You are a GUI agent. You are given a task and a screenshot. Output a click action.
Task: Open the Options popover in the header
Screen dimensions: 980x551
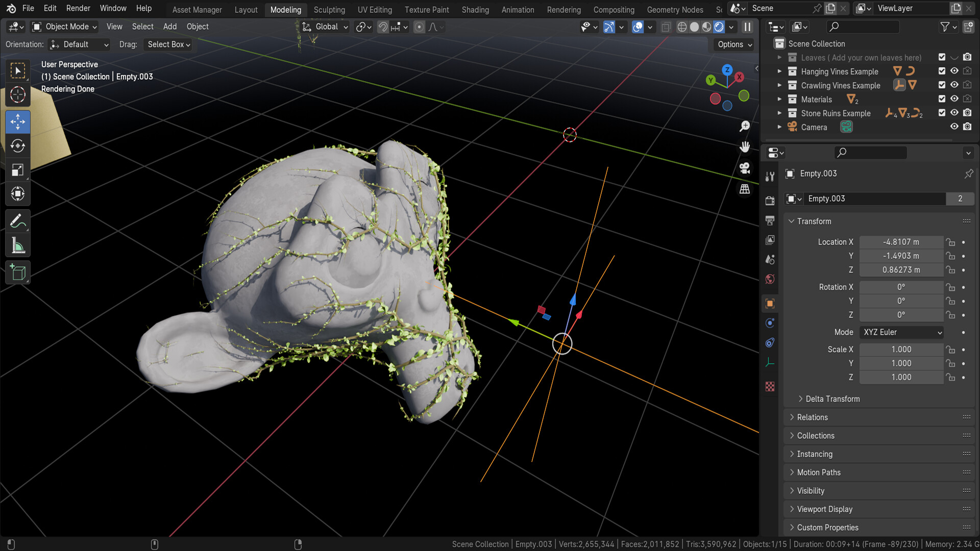[x=733, y=44]
